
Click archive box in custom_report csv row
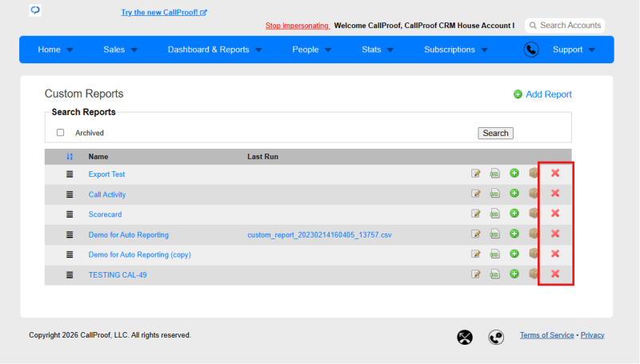click(x=534, y=234)
